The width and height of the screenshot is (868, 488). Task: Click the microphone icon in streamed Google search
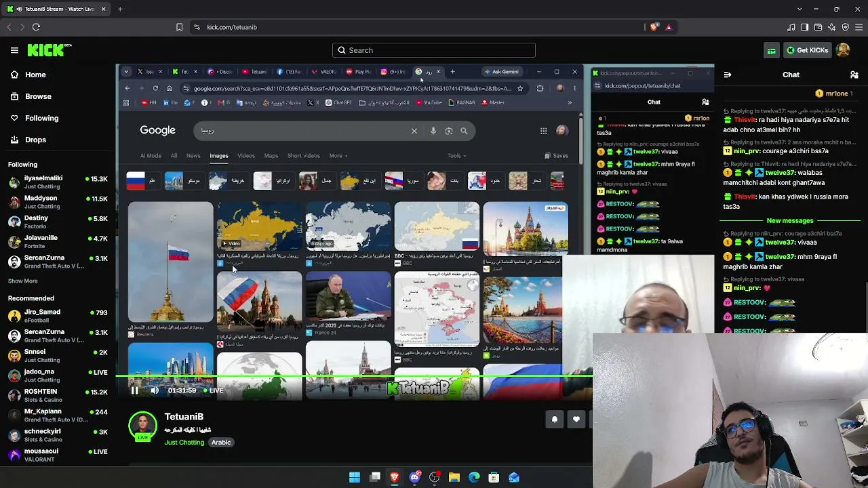click(x=433, y=131)
